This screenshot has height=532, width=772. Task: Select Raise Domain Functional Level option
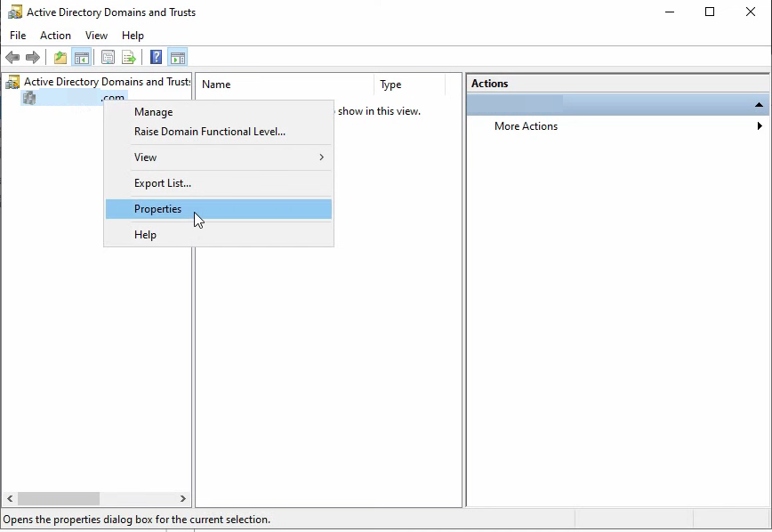219,132
